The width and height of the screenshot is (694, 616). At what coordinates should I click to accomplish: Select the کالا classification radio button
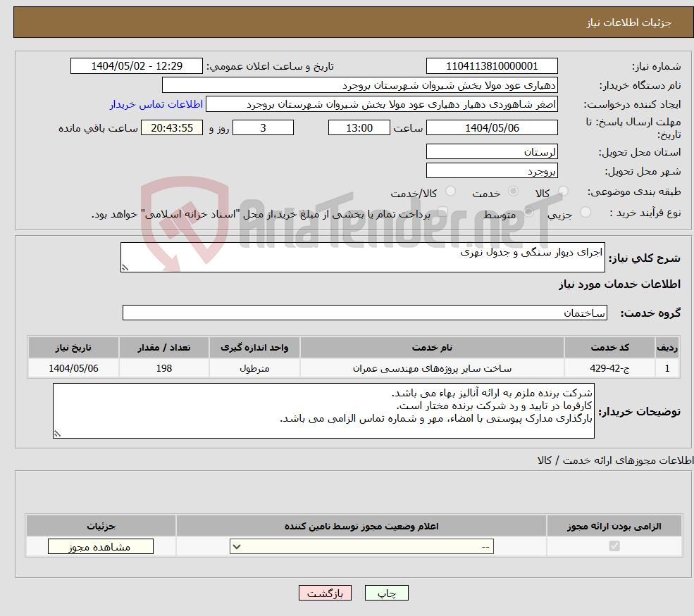point(563,190)
